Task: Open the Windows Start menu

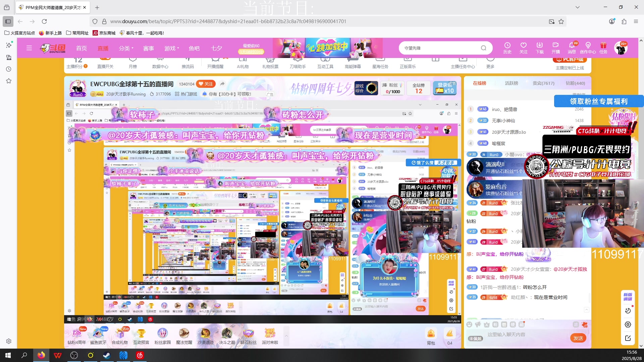Action: click(8, 355)
